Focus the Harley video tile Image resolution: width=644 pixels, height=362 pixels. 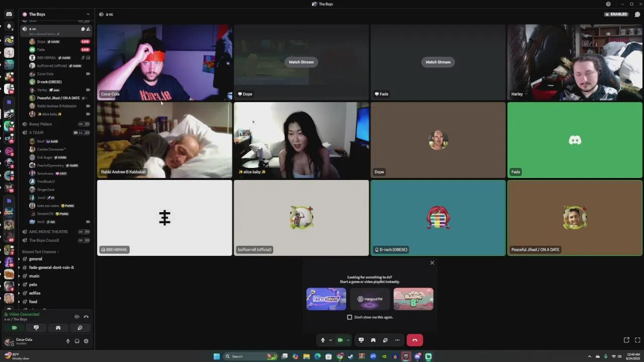coord(575,62)
